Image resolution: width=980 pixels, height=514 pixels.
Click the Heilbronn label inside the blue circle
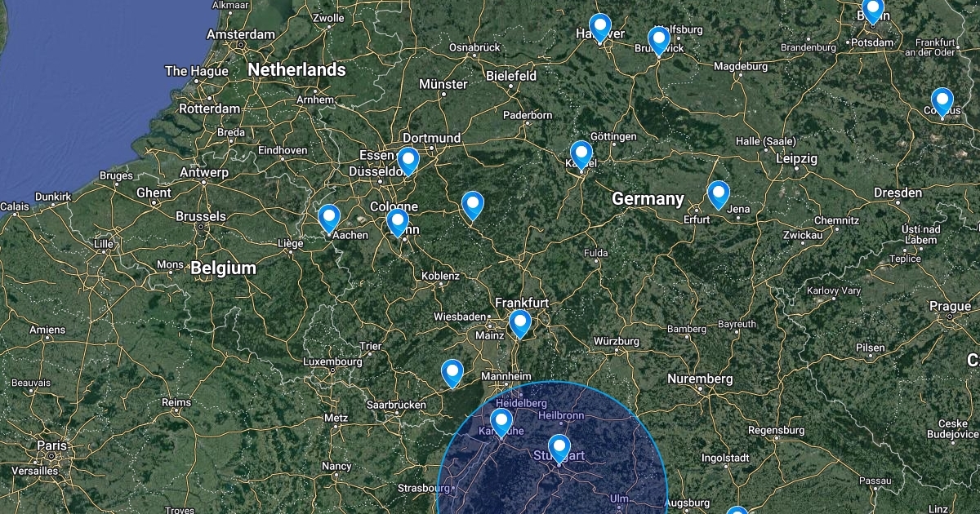click(x=562, y=414)
